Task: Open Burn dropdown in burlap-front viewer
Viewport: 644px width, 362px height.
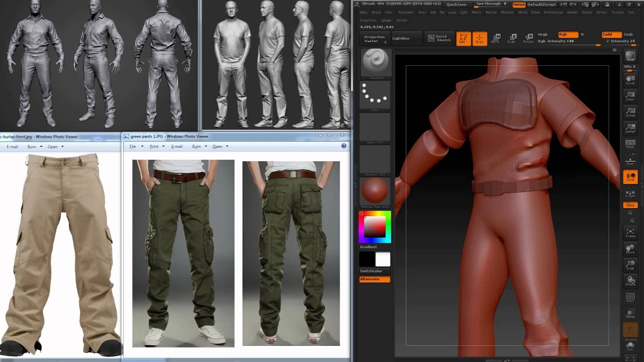Action: [x=35, y=146]
